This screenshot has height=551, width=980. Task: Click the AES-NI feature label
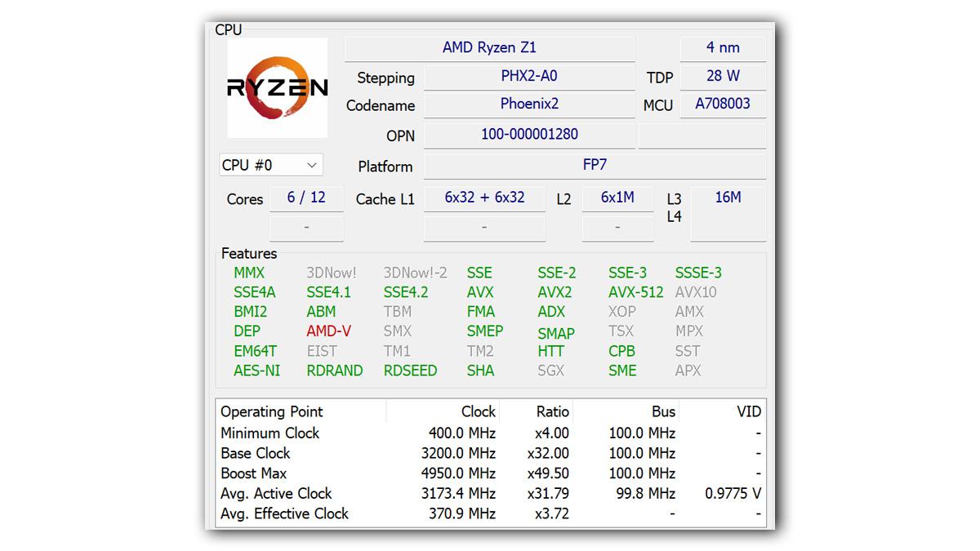click(256, 371)
